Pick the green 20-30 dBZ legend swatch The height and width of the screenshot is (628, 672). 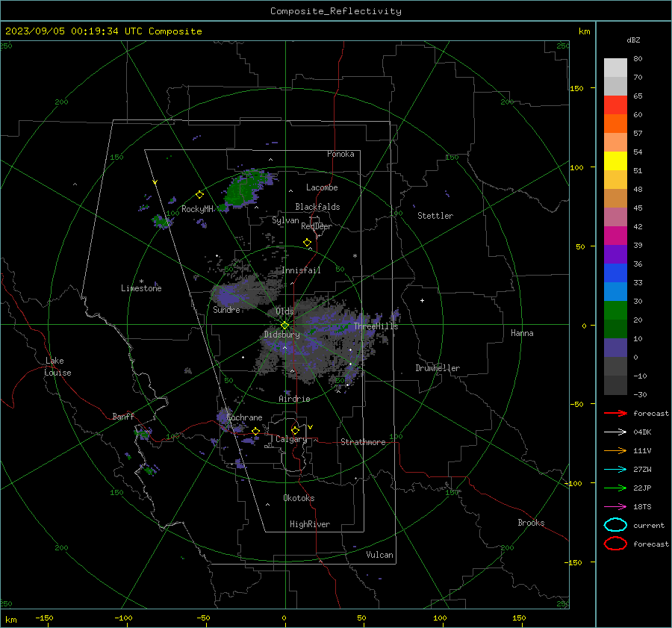[x=615, y=310]
